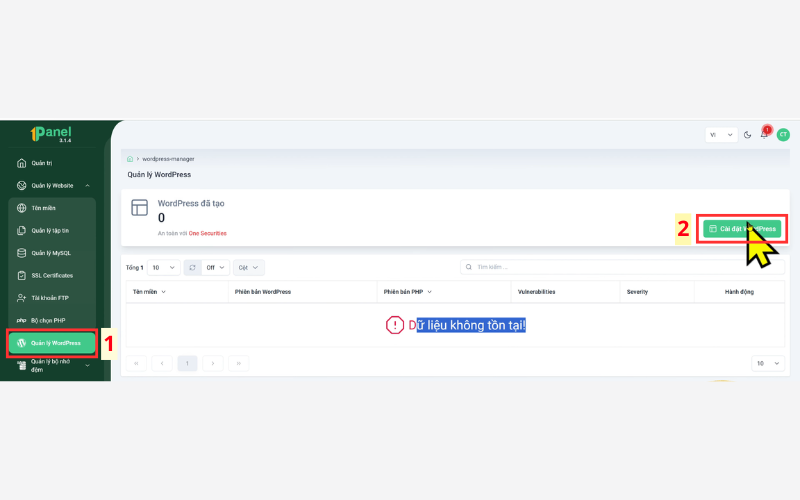Open Quản lý tập tin sidebar item

point(52,231)
